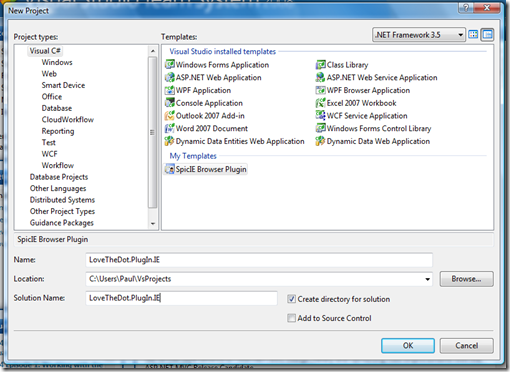Select the SpicIE Browser Plugin template icon
Screen dimensions: 510x372
[x=170, y=169]
